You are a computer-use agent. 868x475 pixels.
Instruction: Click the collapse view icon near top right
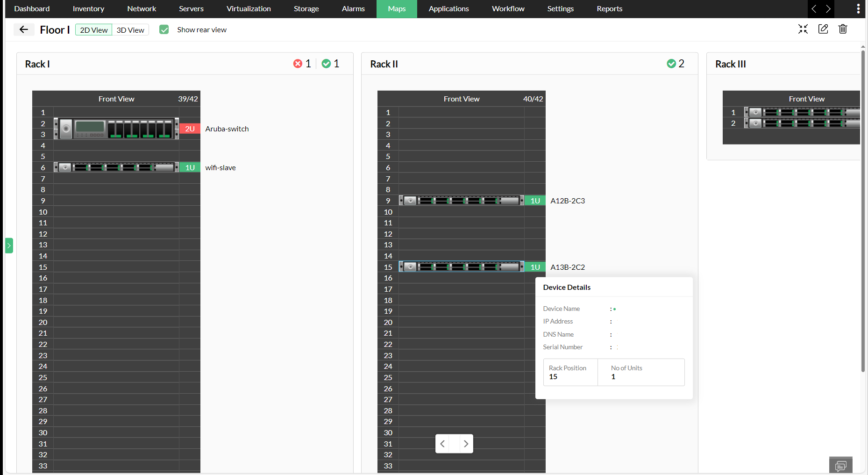point(803,29)
